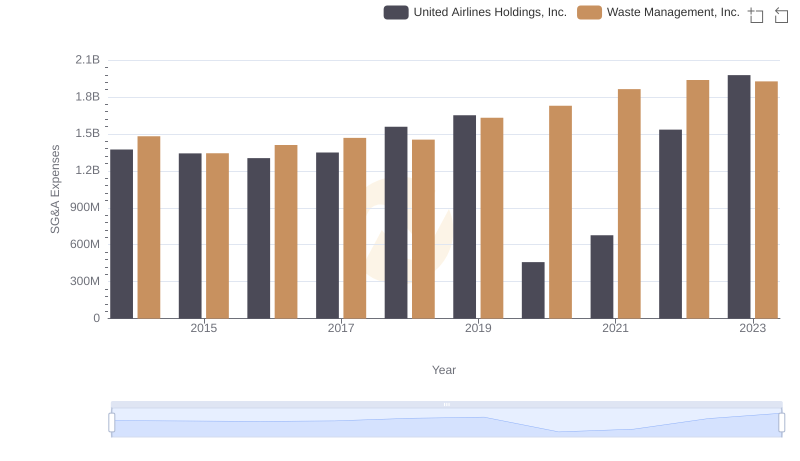Click Waste Management bar for 2021
The height and width of the screenshot is (461, 800).
point(629,204)
